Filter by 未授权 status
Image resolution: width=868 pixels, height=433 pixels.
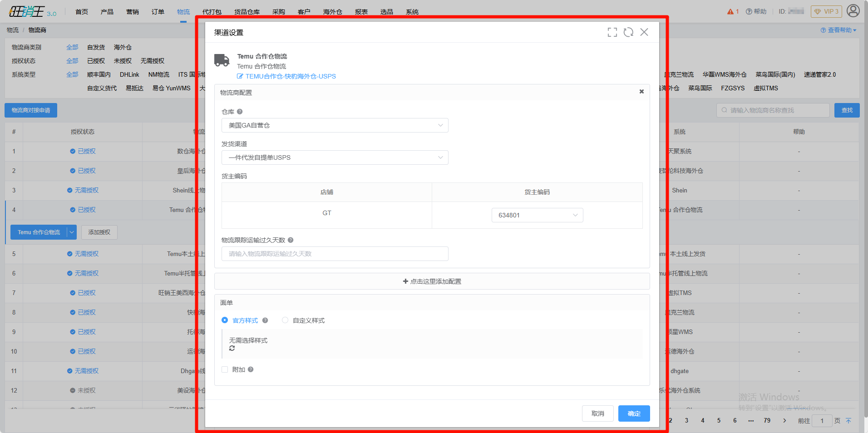123,61
